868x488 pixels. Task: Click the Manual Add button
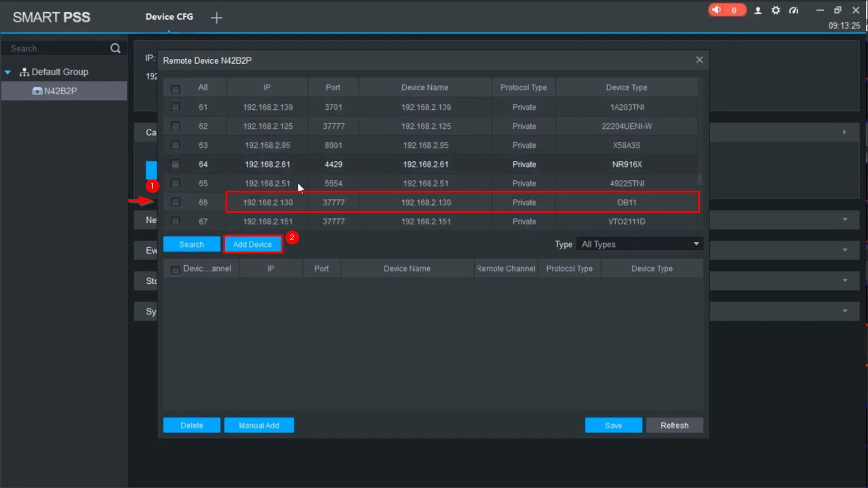(x=259, y=425)
